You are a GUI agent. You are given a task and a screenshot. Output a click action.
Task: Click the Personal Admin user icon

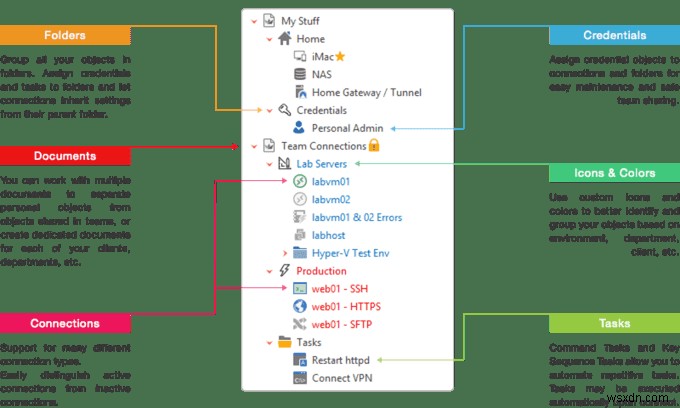(x=299, y=127)
